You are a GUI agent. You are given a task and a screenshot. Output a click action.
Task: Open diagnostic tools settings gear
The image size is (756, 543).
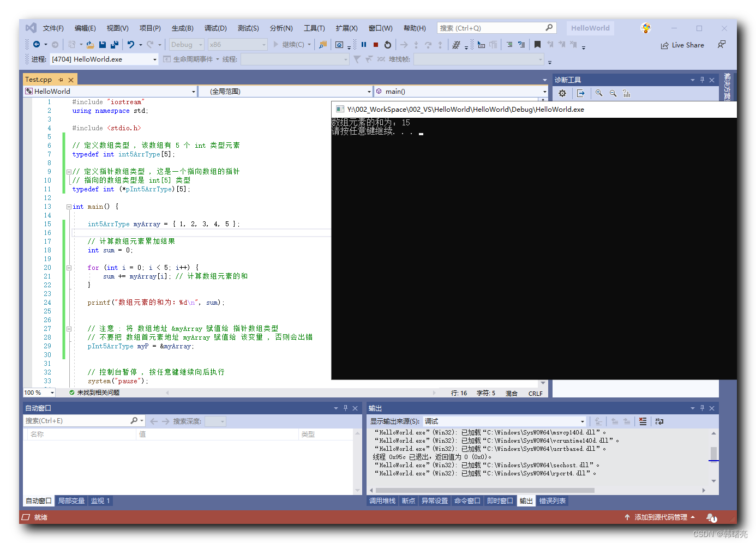click(562, 93)
